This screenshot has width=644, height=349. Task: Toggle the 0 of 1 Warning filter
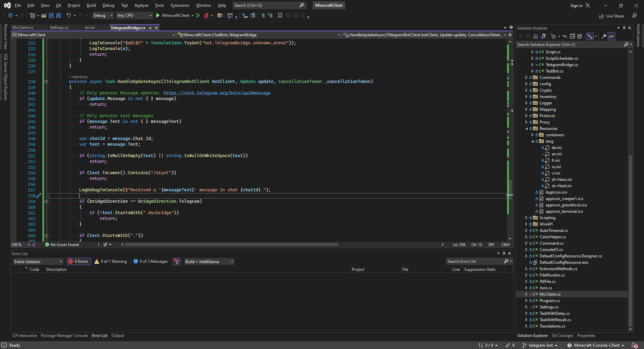pos(110,261)
